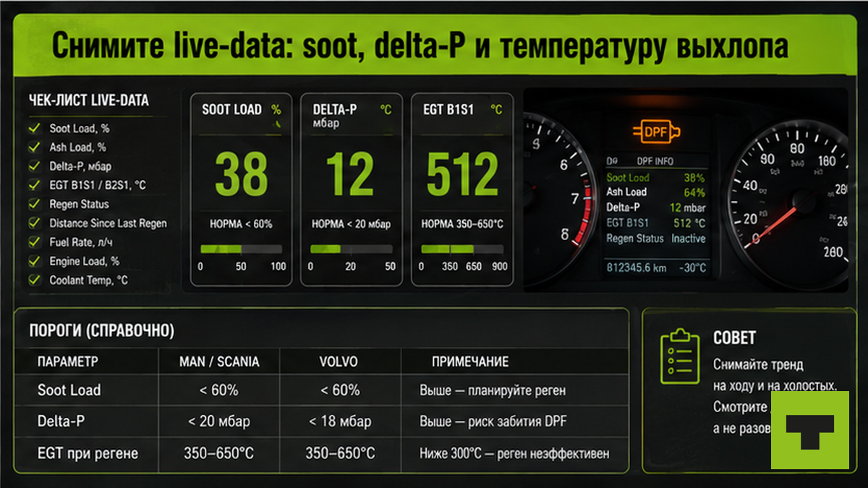
Task: Click the Soot Load table row label
Action: pyautogui.click(x=69, y=390)
